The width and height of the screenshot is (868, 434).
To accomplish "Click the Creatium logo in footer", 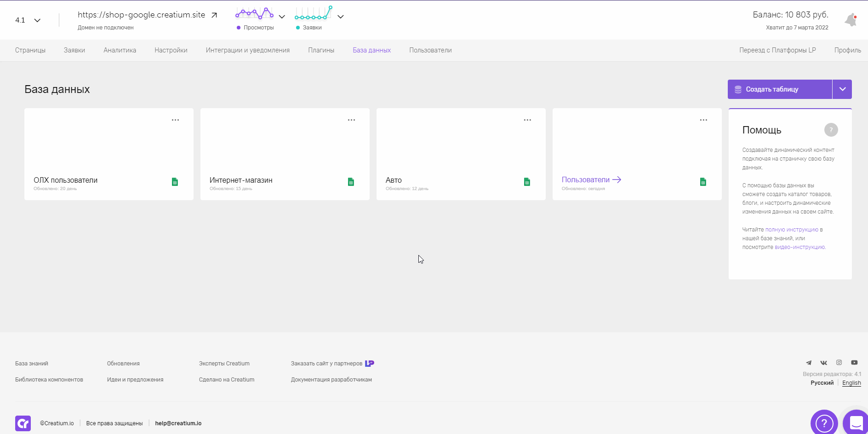I will point(23,423).
